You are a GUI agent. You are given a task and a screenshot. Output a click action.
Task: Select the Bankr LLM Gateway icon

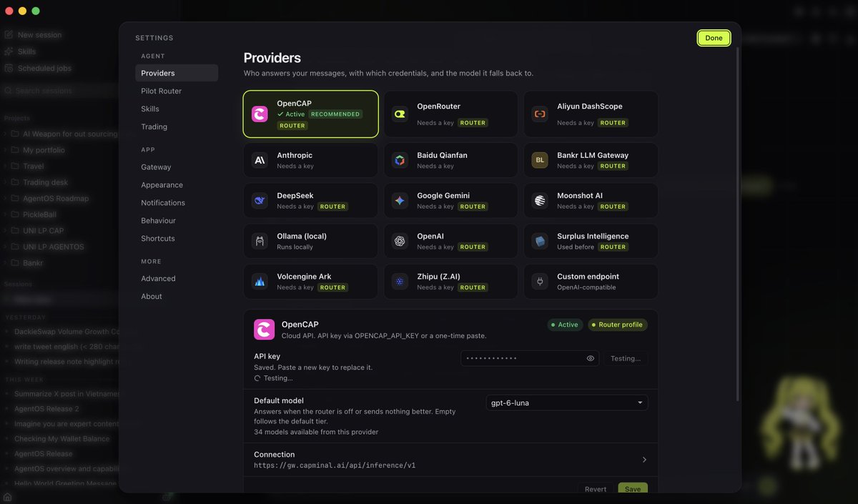(540, 160)
